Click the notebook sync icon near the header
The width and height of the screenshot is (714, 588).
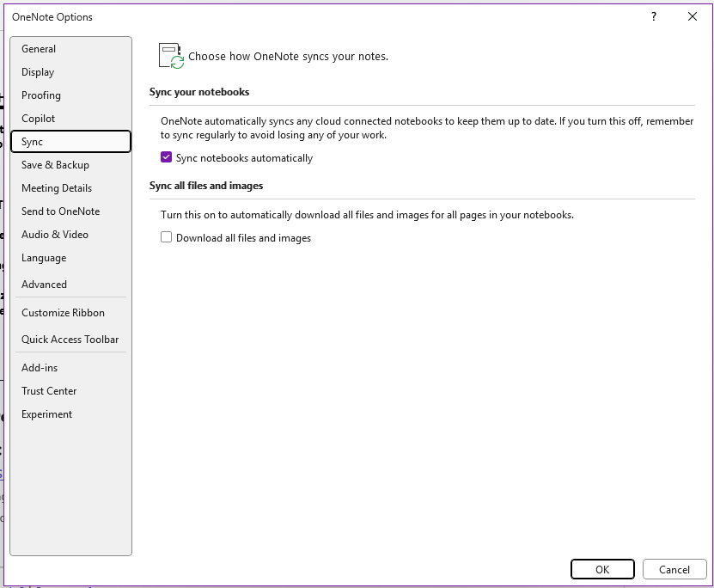(169, 55)
